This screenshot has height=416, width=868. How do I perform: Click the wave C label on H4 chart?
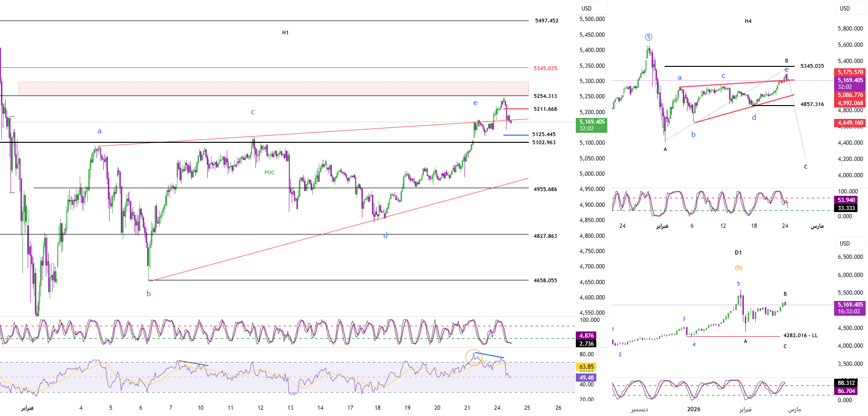click(805, 167)
